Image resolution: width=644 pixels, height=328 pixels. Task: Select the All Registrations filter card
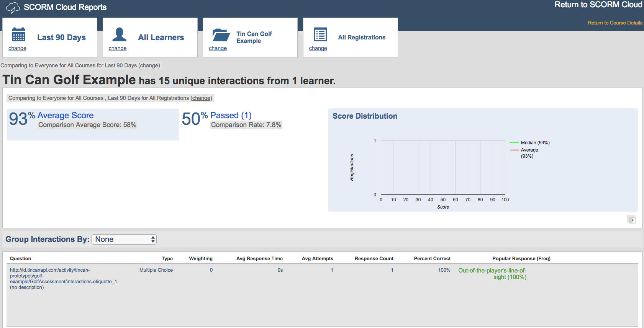[351, 38]
